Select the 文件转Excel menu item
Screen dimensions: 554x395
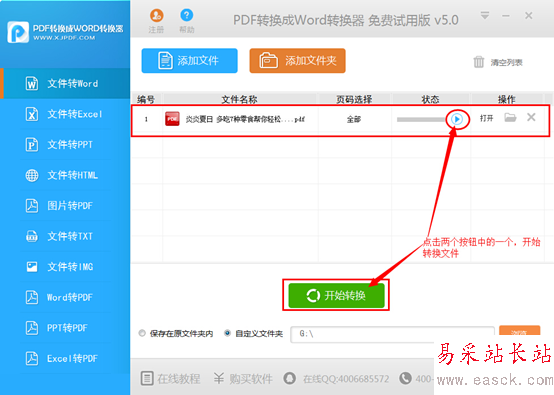65,114
